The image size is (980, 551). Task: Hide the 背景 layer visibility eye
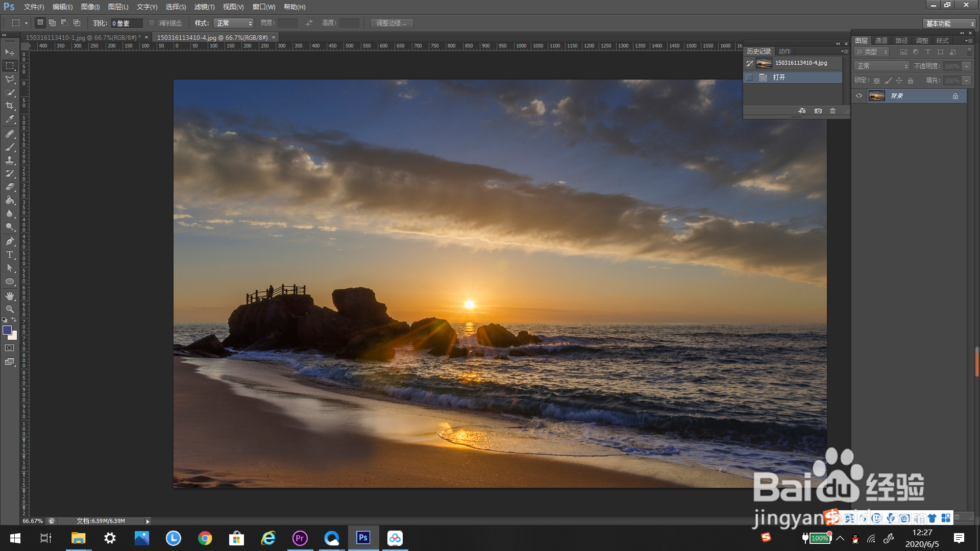tap(859, 96)
